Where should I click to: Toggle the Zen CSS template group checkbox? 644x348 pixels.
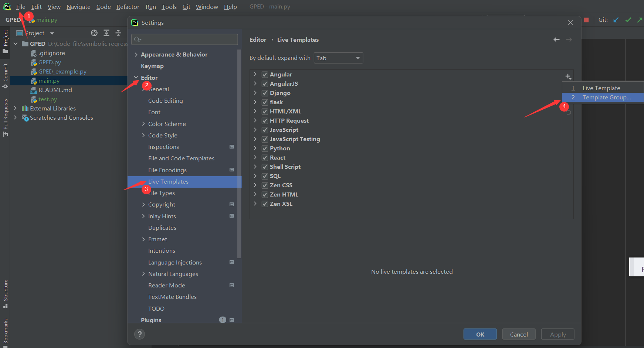[x=265, y=185]
